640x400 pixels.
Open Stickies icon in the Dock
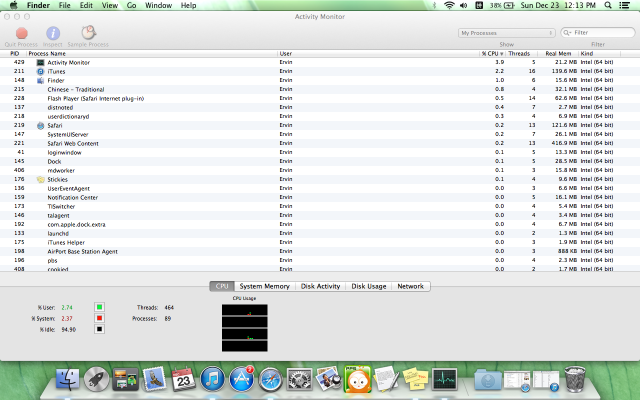click(x=416, y=380)
